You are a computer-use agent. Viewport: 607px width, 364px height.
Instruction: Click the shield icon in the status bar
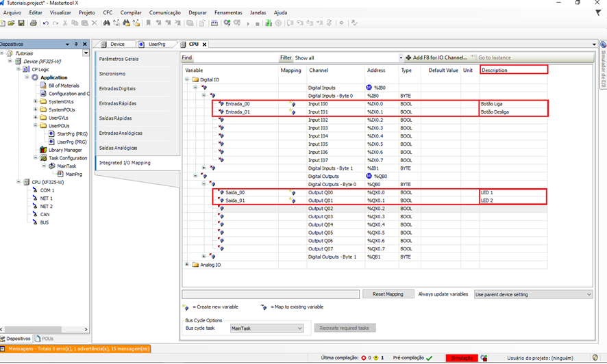(594, 358)
